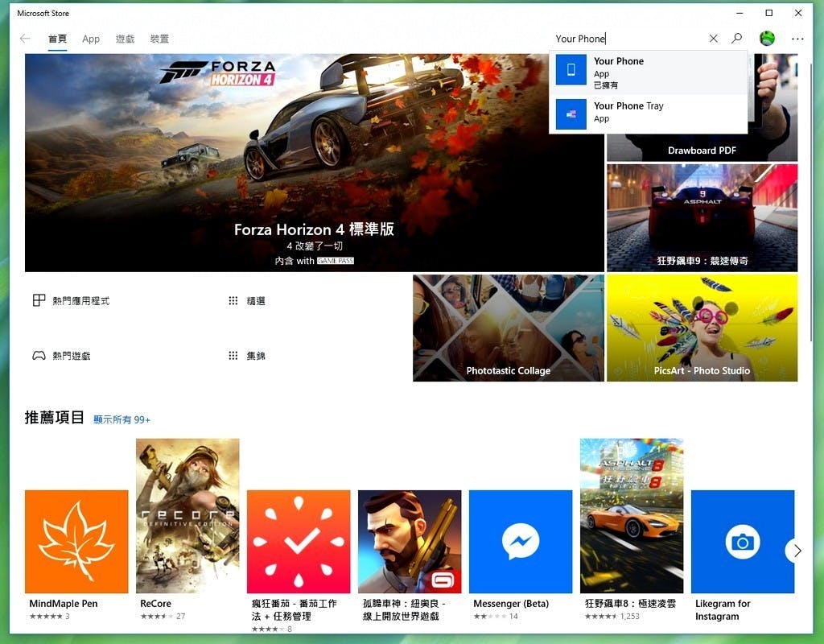Click the 推薦項目 section heading
The height and width of the screenshot is (644, 824).
pyautogui.click(x=55, y=418)
